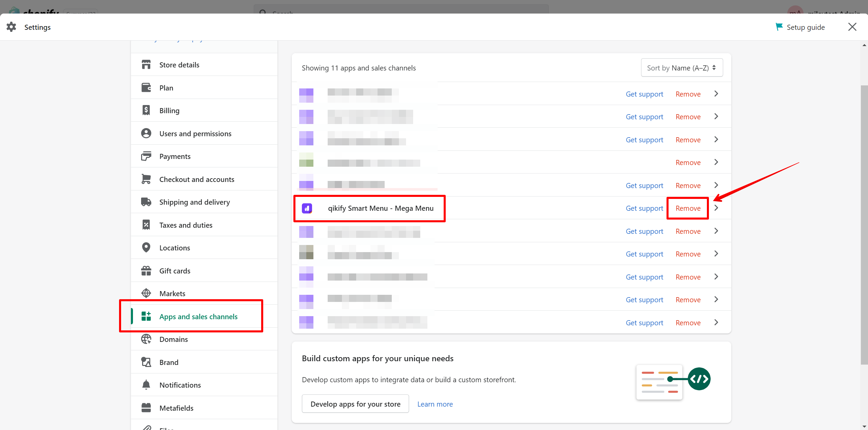Open Domains settings
The image size is (868, 430).
pyautogui.click(x=204, y=339)
